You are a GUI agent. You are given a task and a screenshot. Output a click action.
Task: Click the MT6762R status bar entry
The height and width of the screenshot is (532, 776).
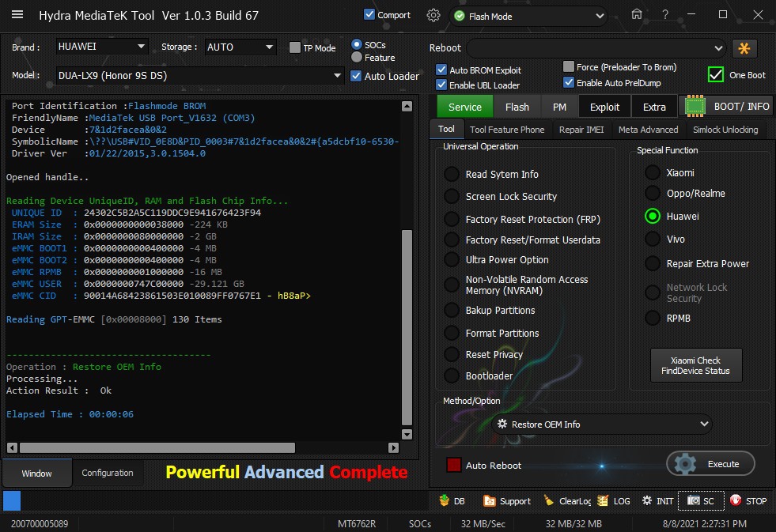tap(356, 523)
